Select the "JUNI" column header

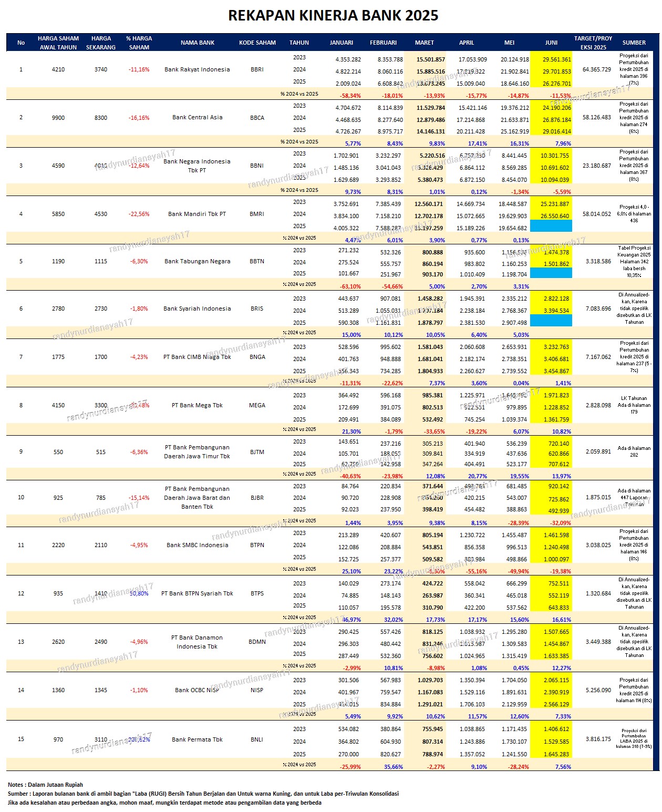[x=552, y=43]
